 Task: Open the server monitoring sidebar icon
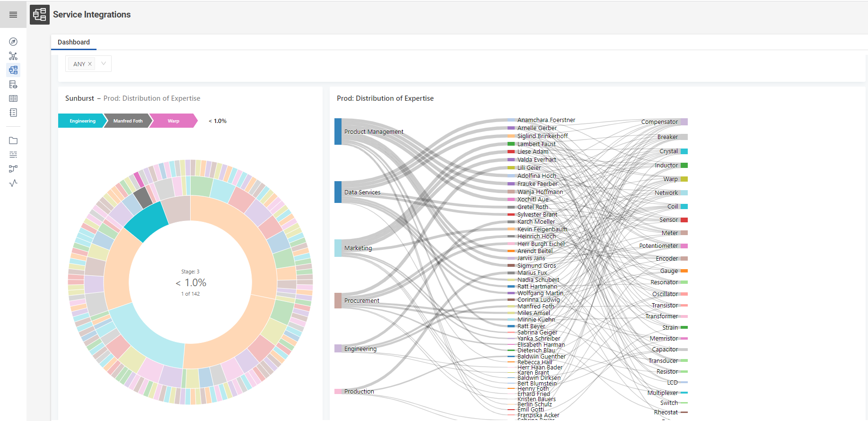tap(13, 84)
